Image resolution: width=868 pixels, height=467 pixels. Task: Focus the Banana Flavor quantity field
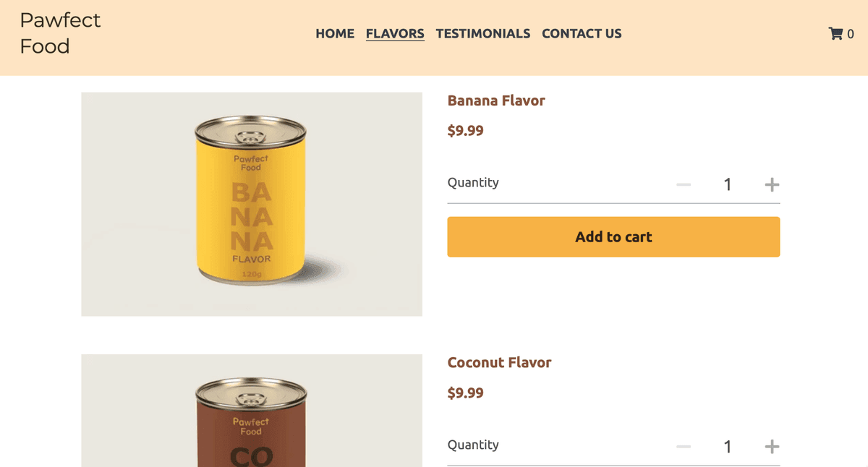coord(728,185)
